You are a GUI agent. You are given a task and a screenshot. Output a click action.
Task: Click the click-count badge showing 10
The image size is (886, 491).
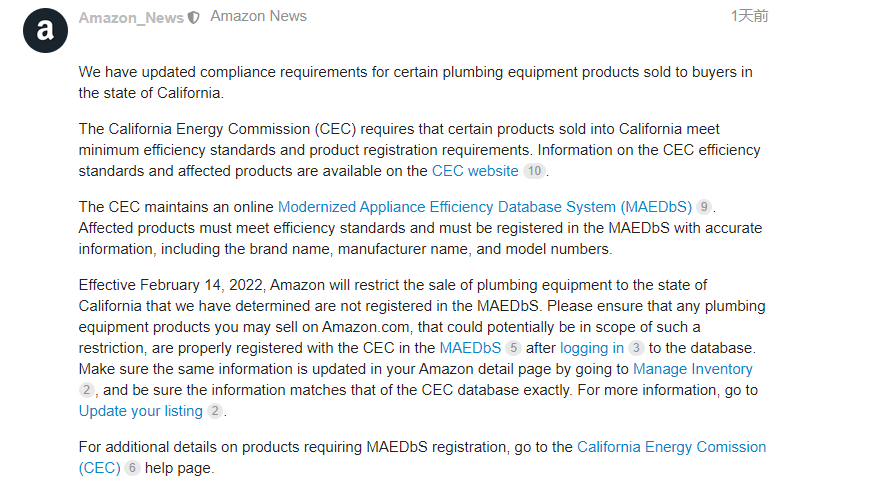tap(534, 171)
